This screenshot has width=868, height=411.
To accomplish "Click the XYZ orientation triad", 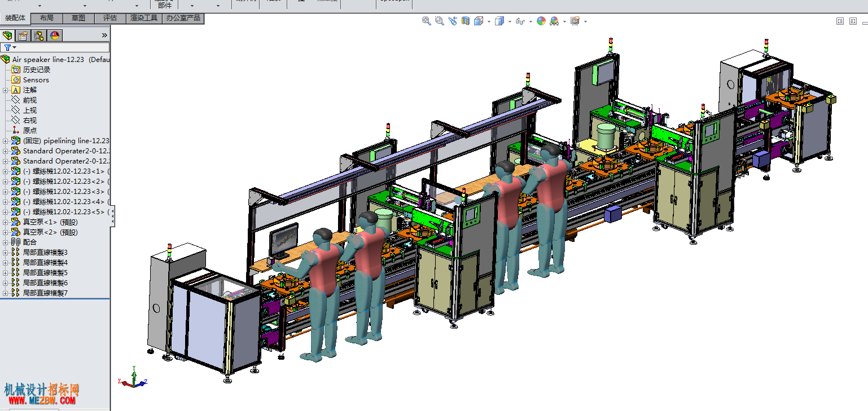I will tap(133, 377).
